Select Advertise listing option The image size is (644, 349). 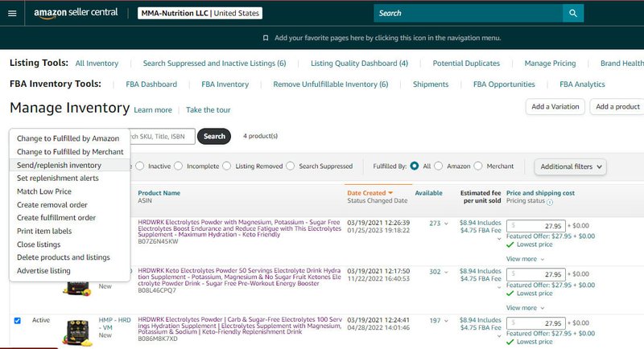(x=43, y=271)
